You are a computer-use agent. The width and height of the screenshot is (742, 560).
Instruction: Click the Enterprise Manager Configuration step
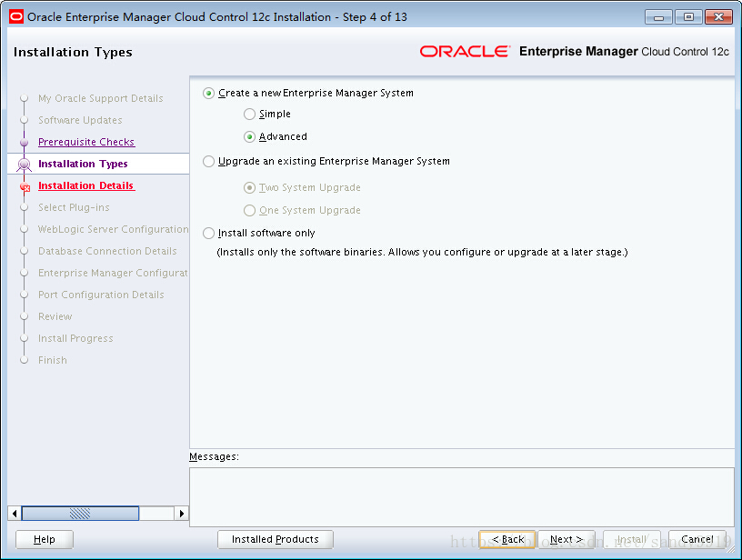113,273
